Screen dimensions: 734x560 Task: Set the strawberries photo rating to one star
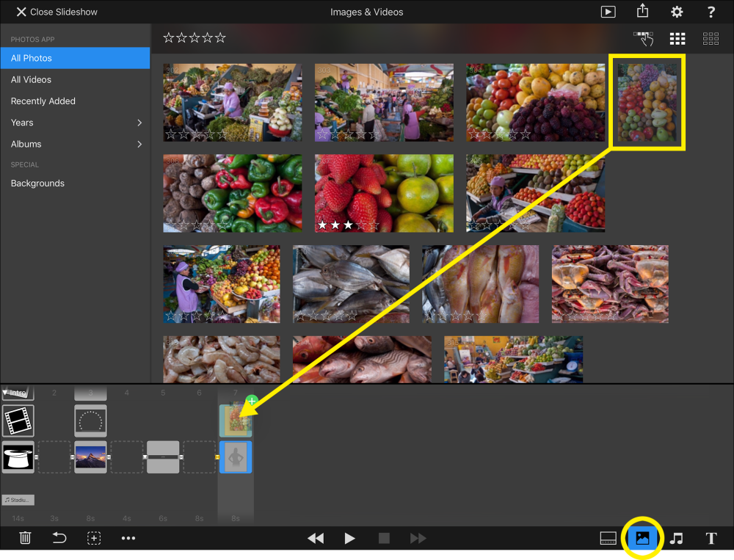(322, 225)
